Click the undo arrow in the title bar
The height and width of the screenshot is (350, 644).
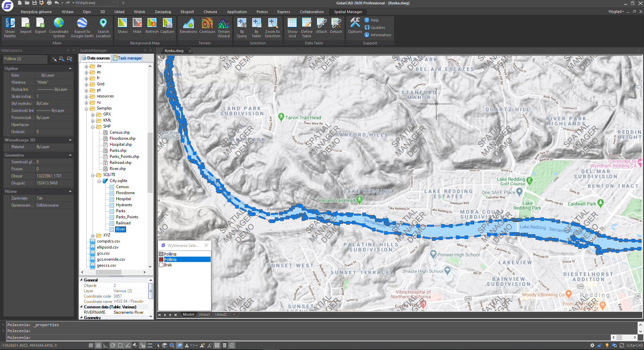pyautogui.click(x=57, y=3)
